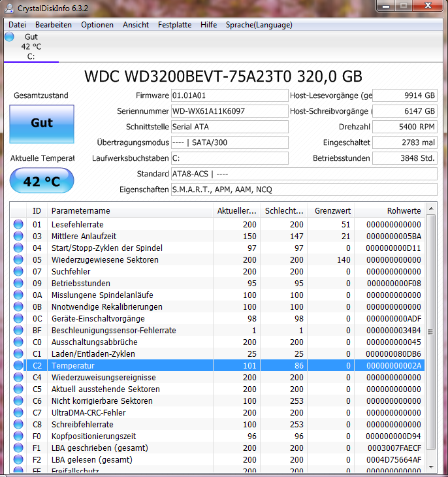Open the Datei menu
Screen dimensions: 448x477
click(18, 25)
